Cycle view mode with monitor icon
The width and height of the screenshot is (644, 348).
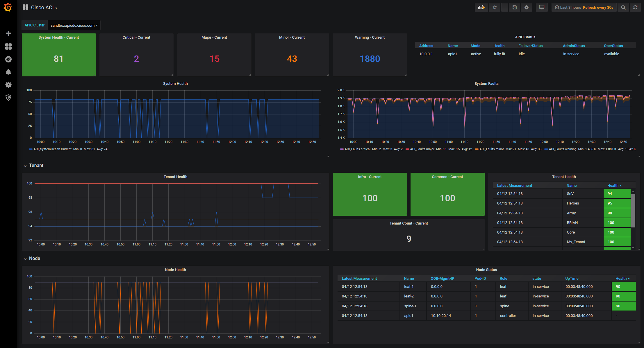542,8
